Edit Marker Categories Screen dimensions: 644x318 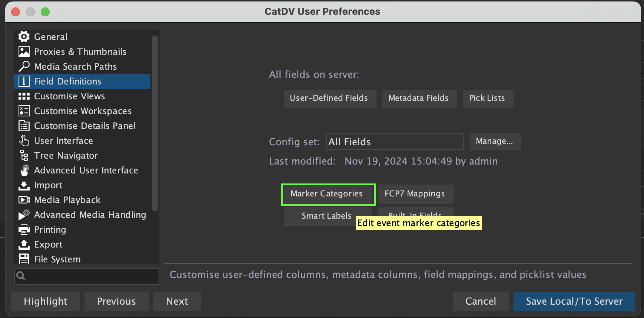pyautogui.click(x=328, y=194)
